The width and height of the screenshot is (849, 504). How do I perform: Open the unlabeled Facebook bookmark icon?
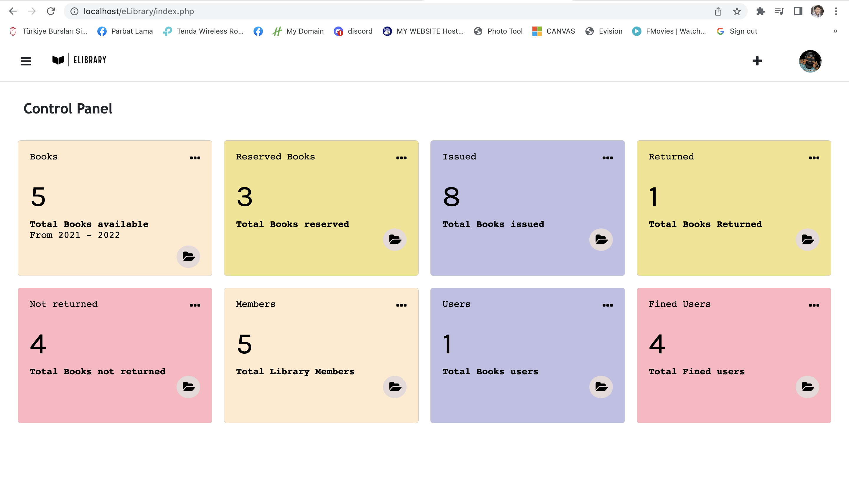(x=258, y=31)
